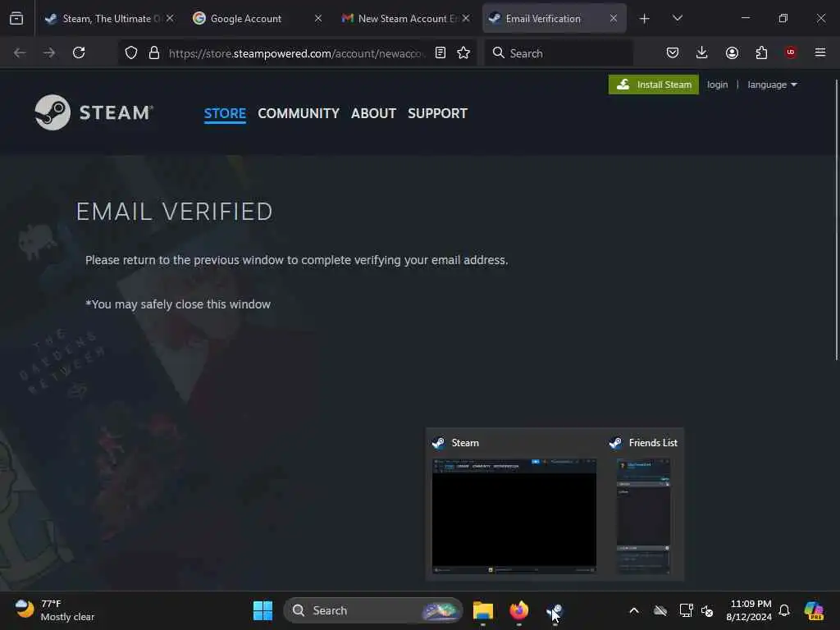This screenshot has height=630, width=840.
Task: Toggle reader view icon in address bar
Action: pos(441,52)
